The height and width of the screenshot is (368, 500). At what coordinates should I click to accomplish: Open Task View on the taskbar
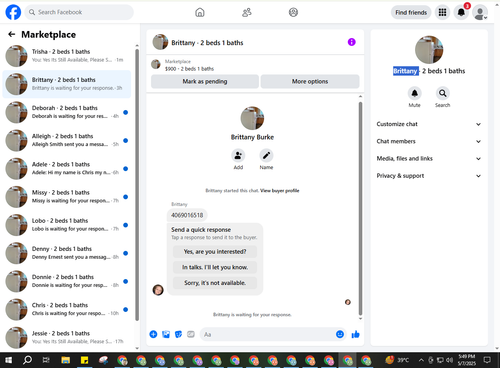(x=46, y=360)
